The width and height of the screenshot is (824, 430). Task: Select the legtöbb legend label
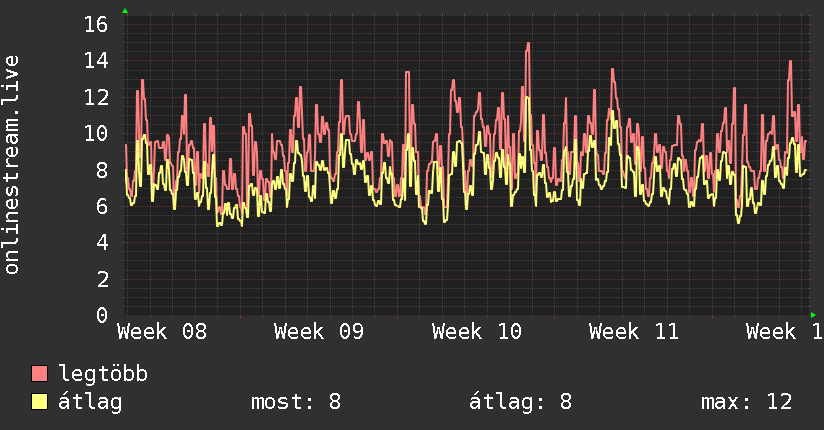tap(102, 374)
